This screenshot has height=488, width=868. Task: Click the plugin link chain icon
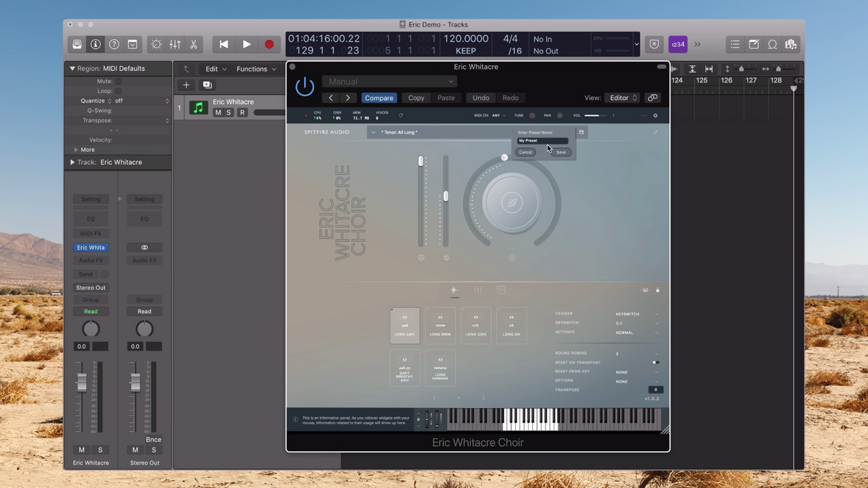[x=652, y=98]
